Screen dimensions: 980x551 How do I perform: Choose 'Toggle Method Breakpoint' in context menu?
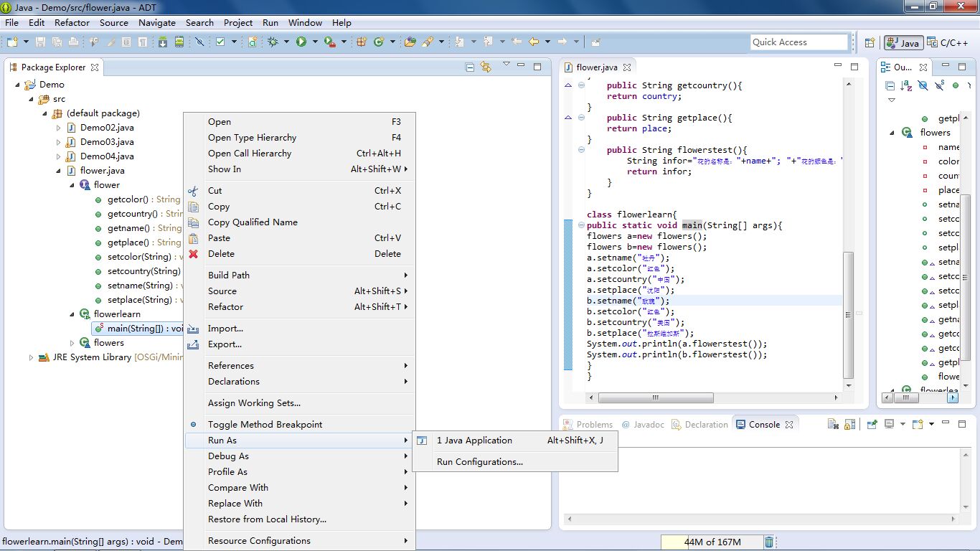(x=300, y=425)
